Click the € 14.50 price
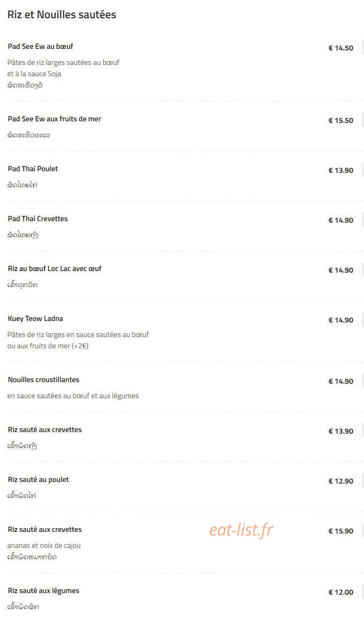 click(x=340, y=48)
